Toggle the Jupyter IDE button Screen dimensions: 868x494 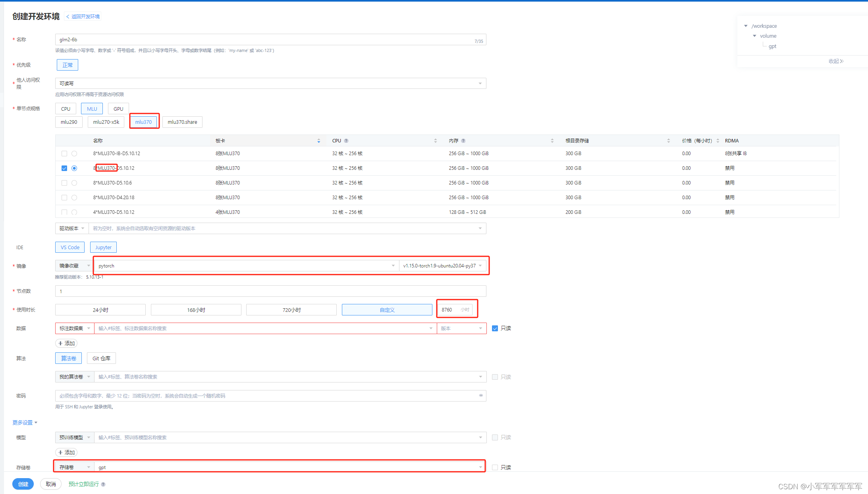pyautogui.click(x=103, y=248)
